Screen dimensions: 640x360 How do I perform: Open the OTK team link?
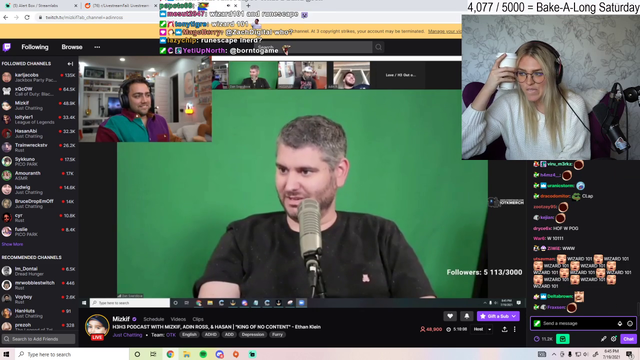coord(171,335)
